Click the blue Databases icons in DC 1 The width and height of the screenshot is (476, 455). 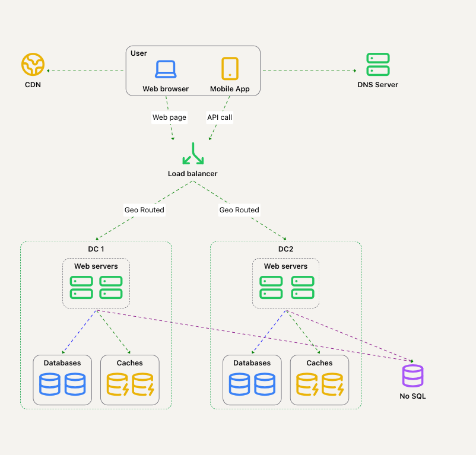coord(62,384)
